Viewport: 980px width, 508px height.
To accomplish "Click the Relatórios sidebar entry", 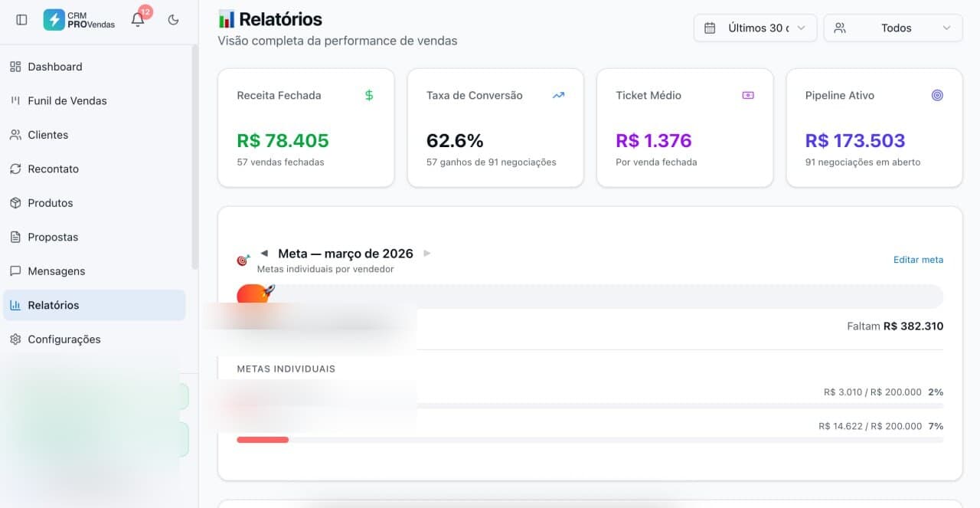I will click(53, 304).
